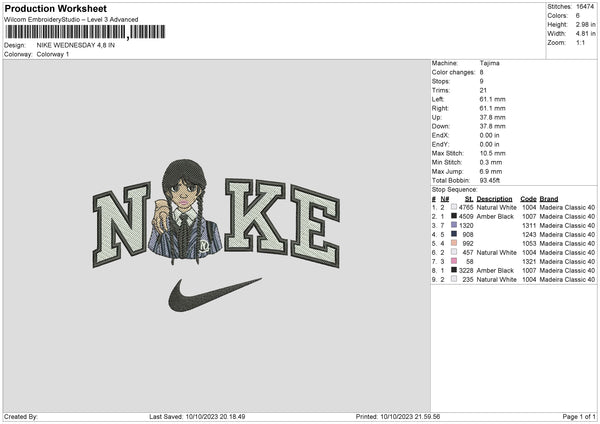Click the barcode under the studio name
This screenshot has width=600, height=424.
pyautogui.click(x=84, y=32)
